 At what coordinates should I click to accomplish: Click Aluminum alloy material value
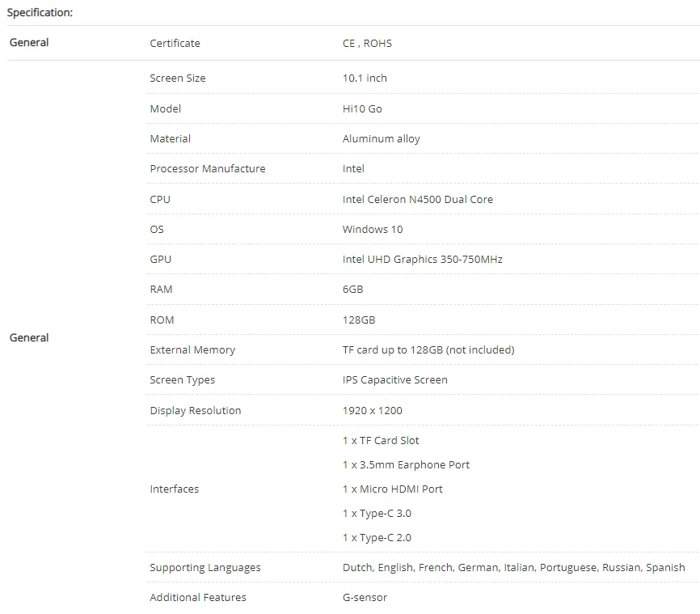point(381,138)
